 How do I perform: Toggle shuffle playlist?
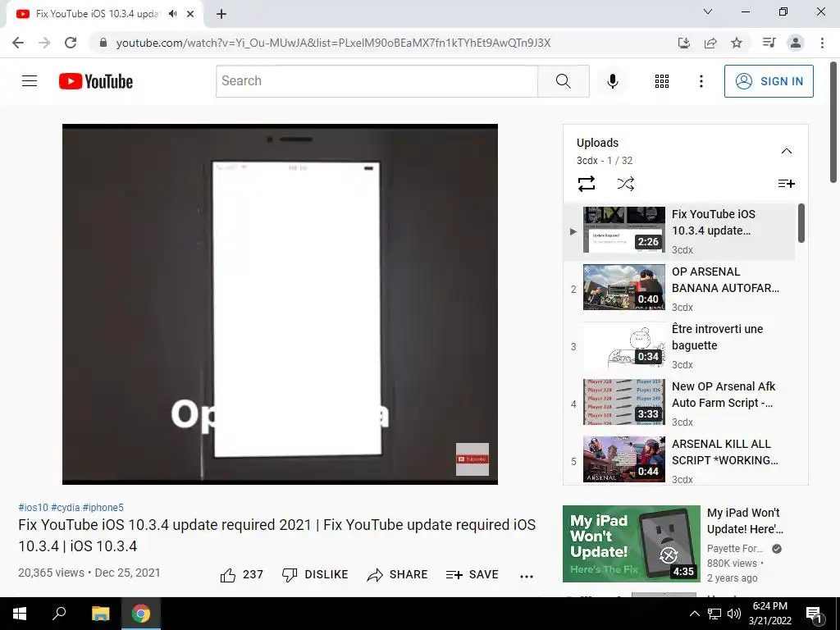tap(625, 184)
